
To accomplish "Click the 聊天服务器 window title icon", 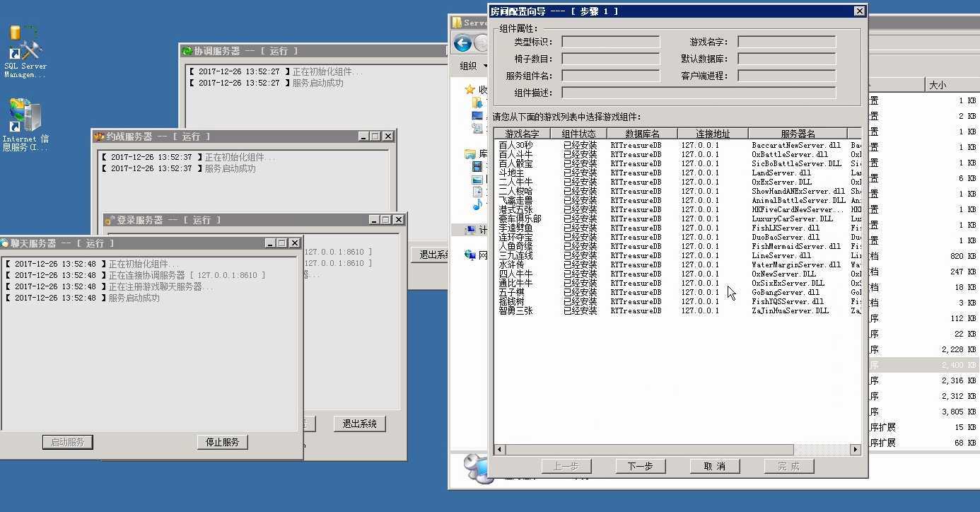I will pyautogui.click(x=6, y=243).
